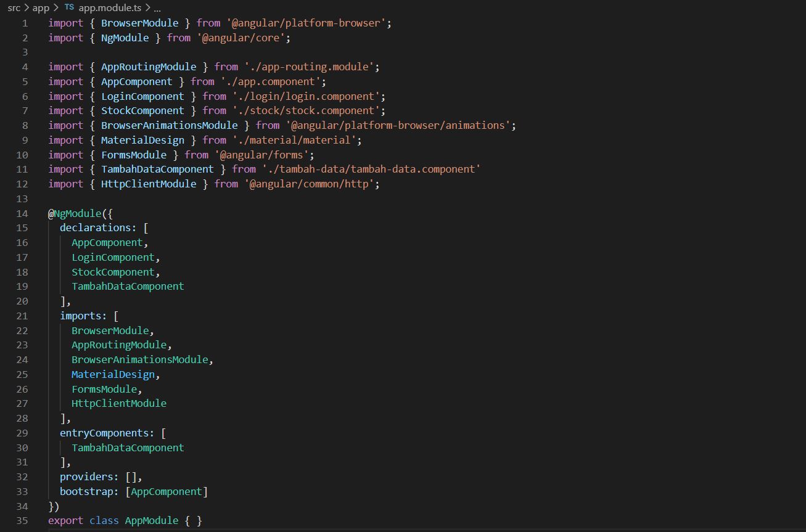Click 'NgModule' in the line 2 import
The height and width of the screenshot is (532, 806).
125,38
